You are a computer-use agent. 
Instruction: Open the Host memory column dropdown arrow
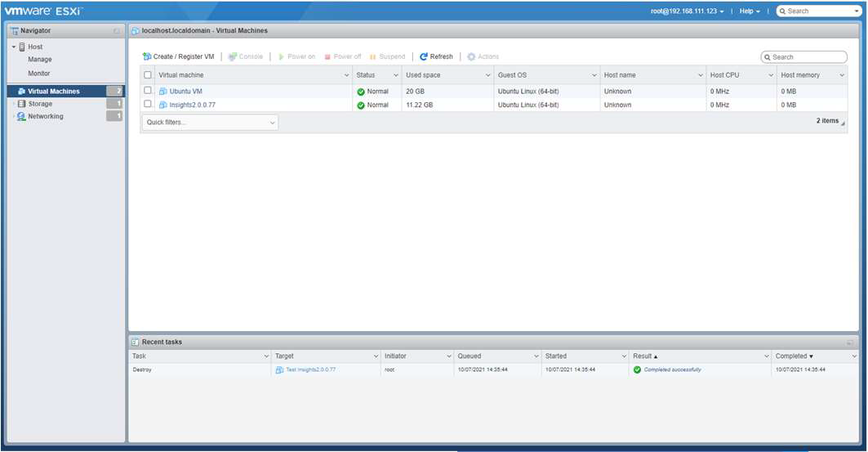click(842, 75)
